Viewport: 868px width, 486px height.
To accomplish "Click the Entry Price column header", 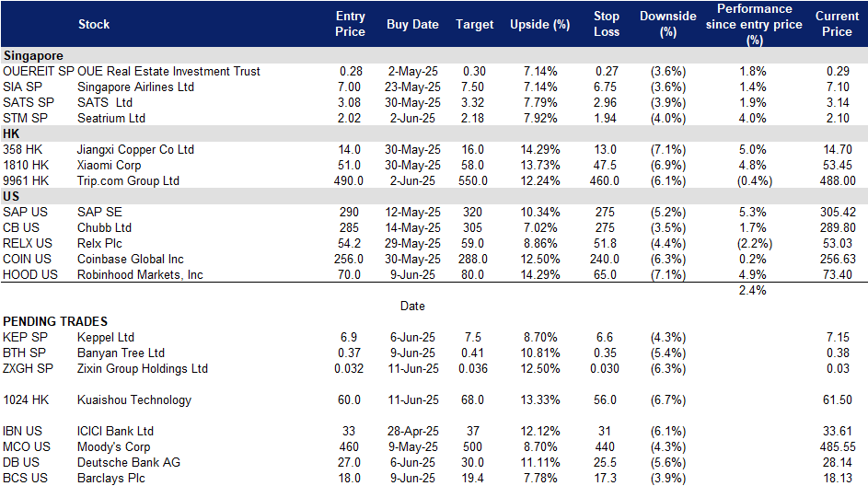I will coord(350,24).
